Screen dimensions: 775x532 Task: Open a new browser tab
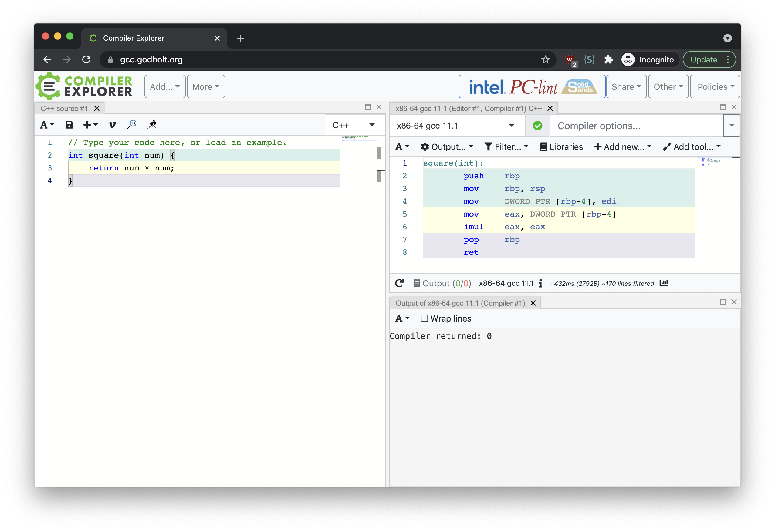[x=240, y=38]
